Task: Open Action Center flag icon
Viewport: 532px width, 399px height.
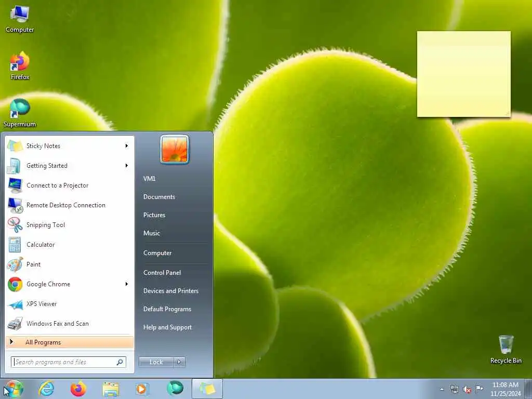Action: (x=480, y=389)
